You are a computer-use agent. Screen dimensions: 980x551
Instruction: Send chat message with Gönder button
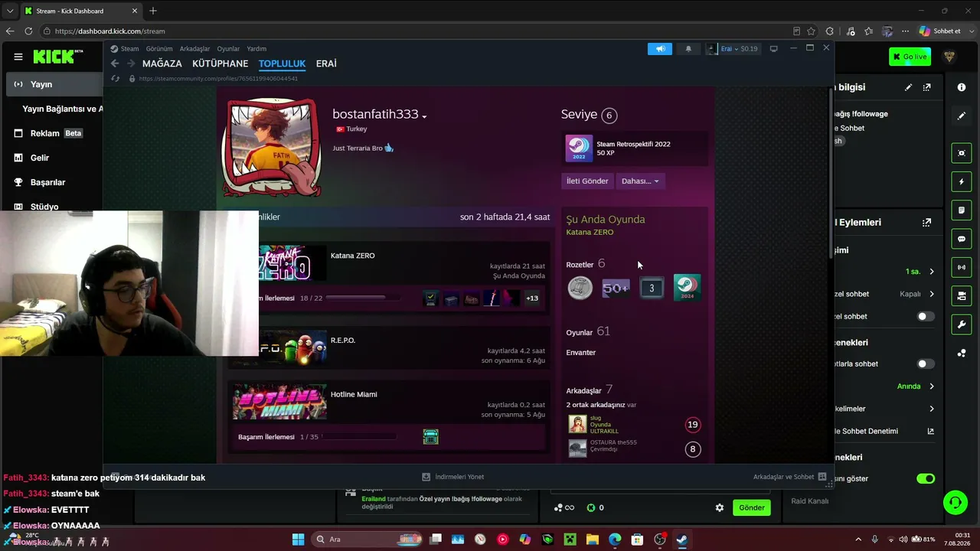751,507
